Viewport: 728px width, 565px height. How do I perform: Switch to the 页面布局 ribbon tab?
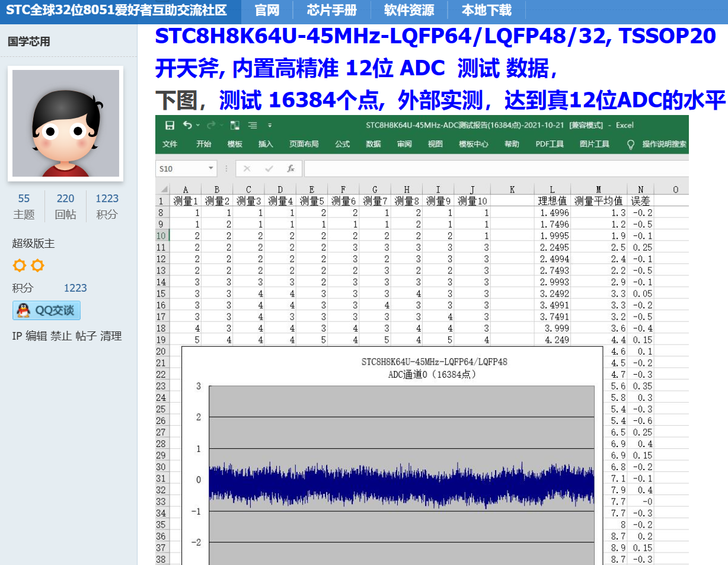coord(304,144)
